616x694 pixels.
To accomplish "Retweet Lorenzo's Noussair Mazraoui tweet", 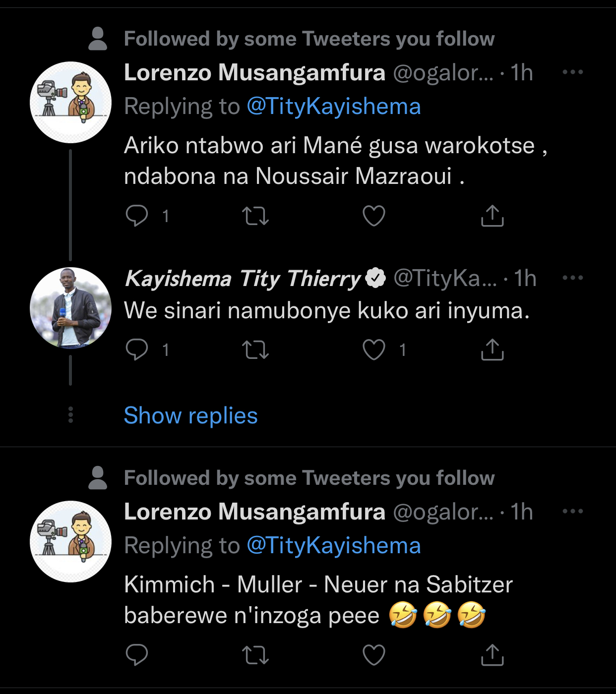I will tap(255, 216).
